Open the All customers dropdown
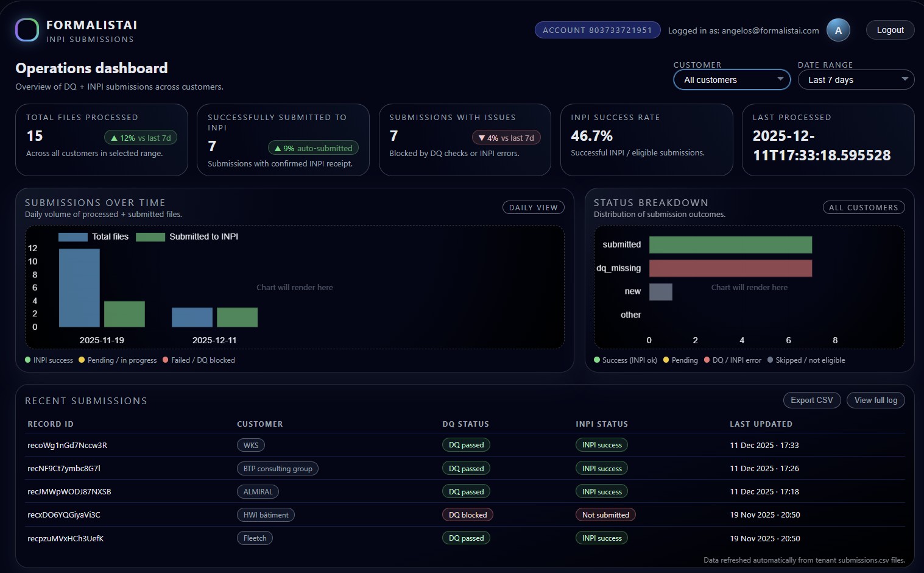The height and width of the screenshot is (573, 924). point(731,79)
